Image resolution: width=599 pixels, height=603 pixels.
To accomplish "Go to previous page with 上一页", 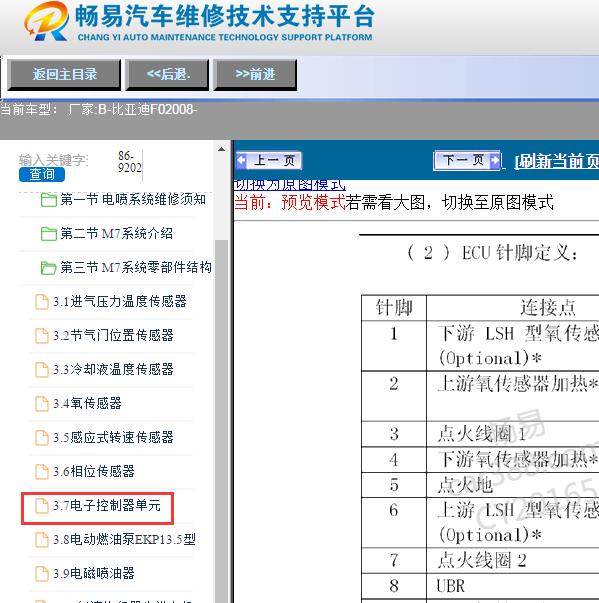I will 269,160.
